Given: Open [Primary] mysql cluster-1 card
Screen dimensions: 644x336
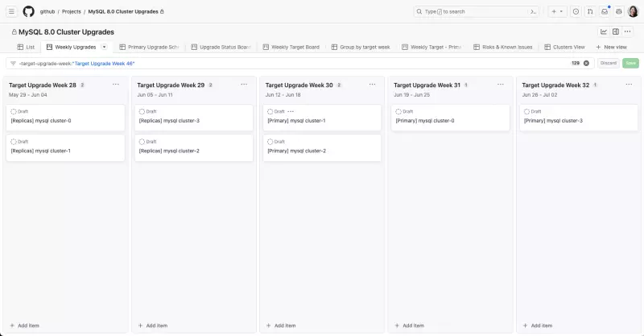Looking at the screenshot, I should point(322,118).
